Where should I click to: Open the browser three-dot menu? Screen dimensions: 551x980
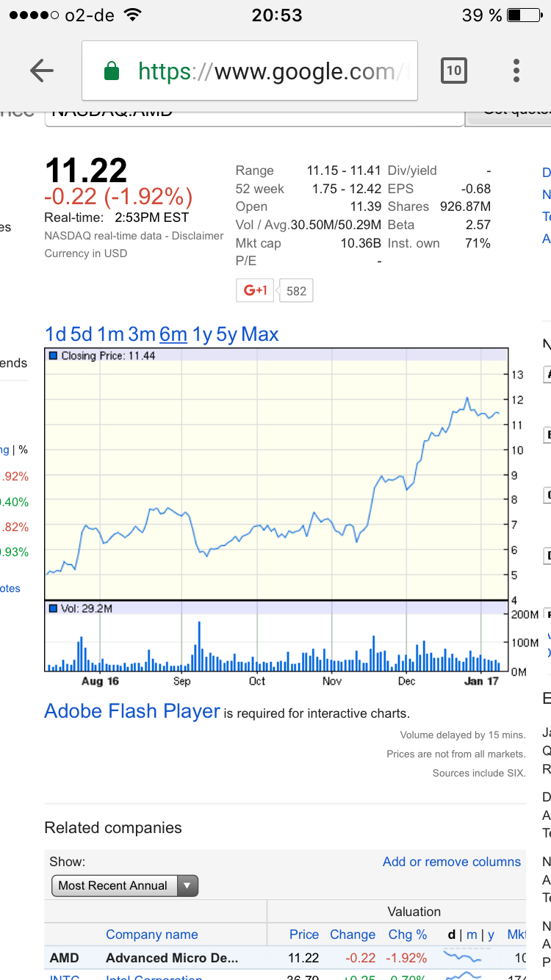point(516,71)
